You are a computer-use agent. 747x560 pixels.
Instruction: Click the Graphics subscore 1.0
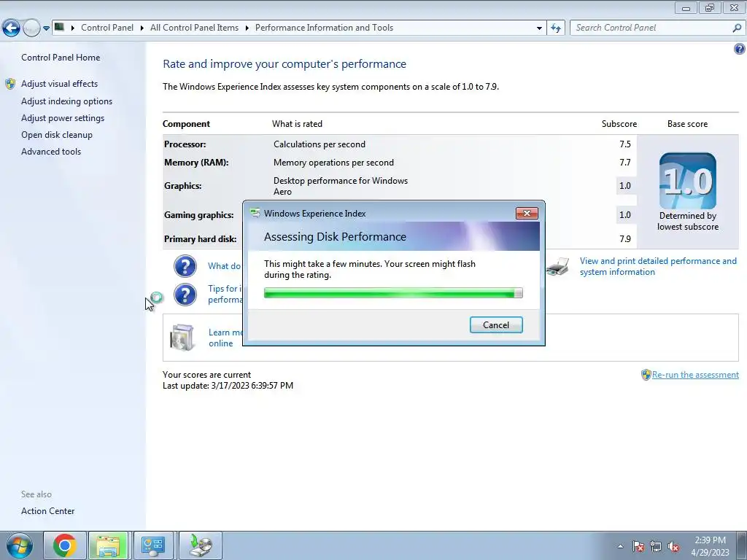point(625,186)
